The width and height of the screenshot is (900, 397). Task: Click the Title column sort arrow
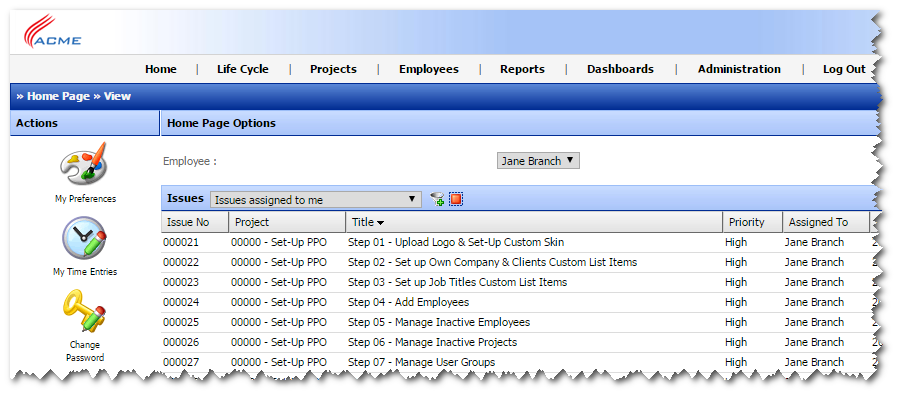(380, 223)
